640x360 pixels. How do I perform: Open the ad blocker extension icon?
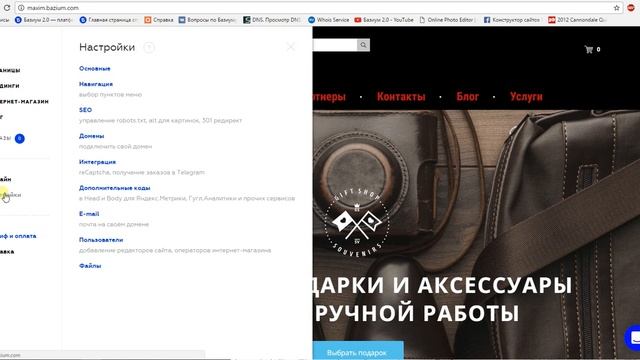[631, 8]
